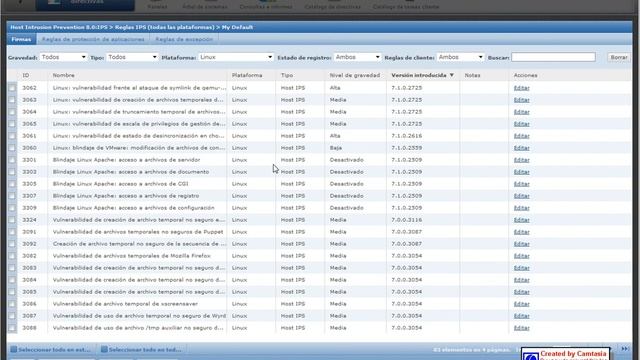The height and width of the screenshot is (360, 640).
Task: Edit rule 3302 Apache document files
Action: tap(521, 172)
